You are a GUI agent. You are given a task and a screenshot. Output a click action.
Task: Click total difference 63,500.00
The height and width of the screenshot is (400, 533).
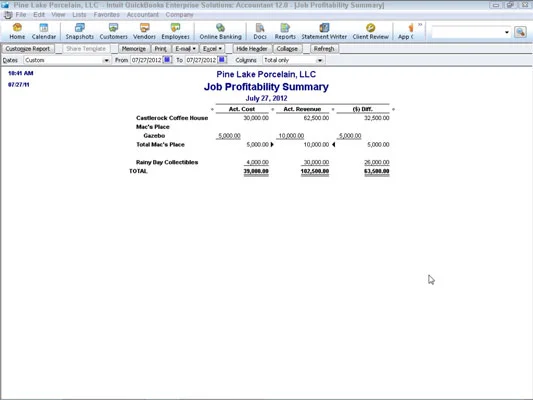[377, 171]
